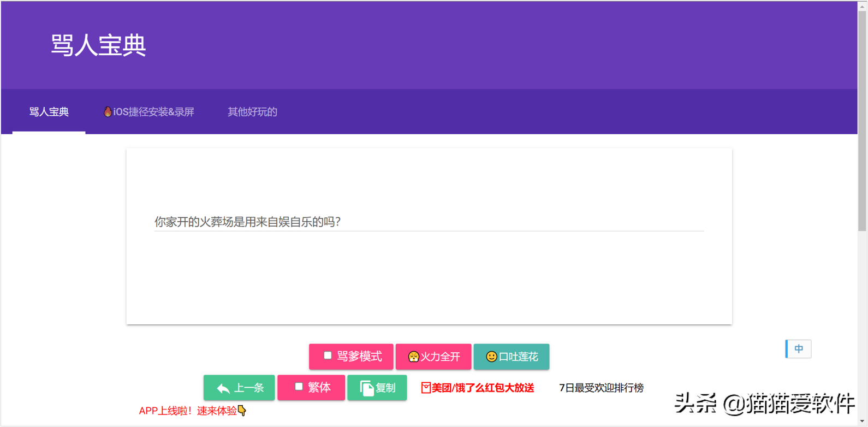Open the 骂人宝典 tab

[49, 112]
